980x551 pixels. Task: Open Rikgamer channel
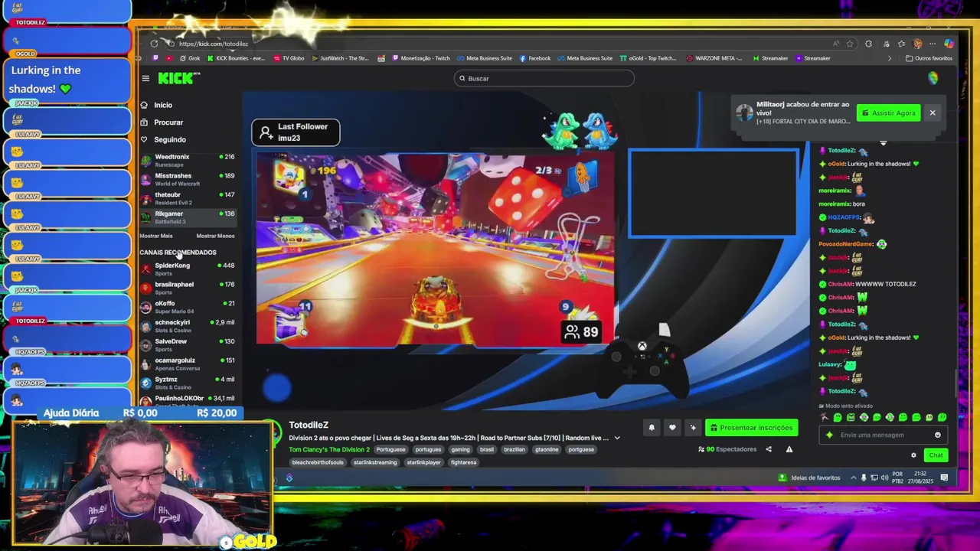pos(188,217)
